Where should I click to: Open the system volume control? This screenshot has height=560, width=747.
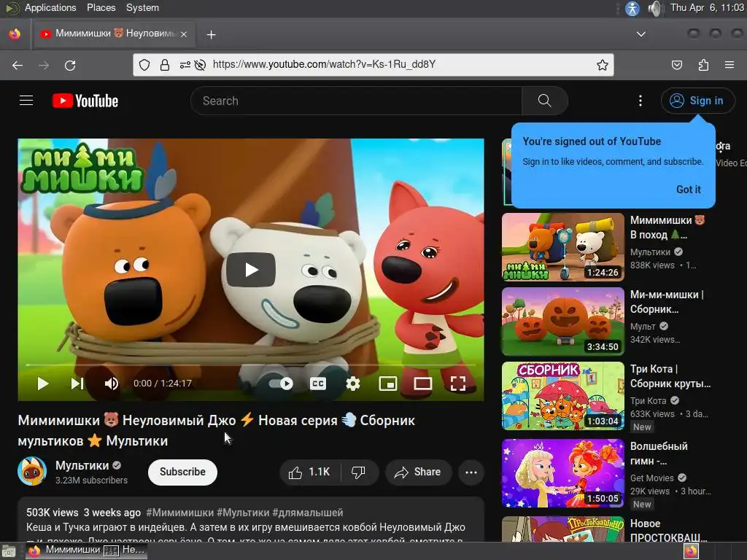click(x=656, y=8)
